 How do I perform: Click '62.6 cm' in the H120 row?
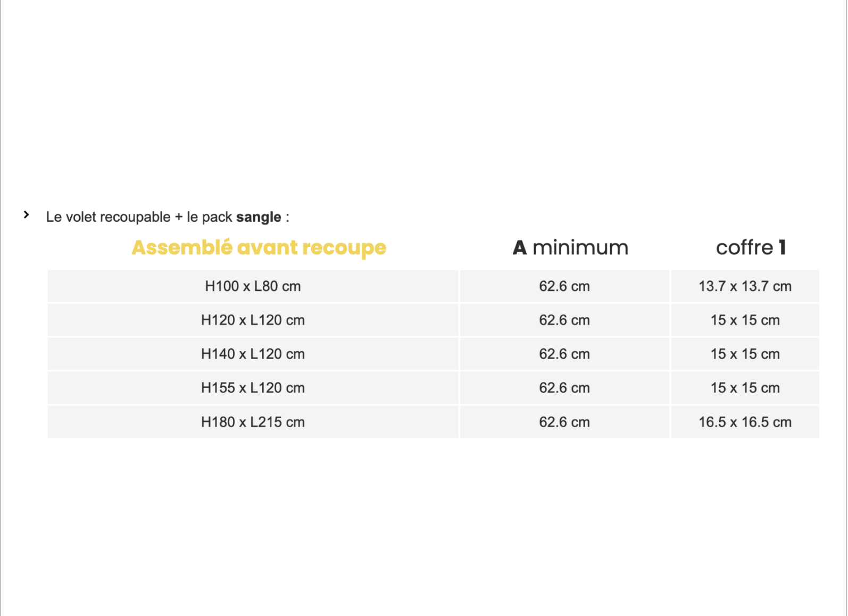[x=564, y=320]
